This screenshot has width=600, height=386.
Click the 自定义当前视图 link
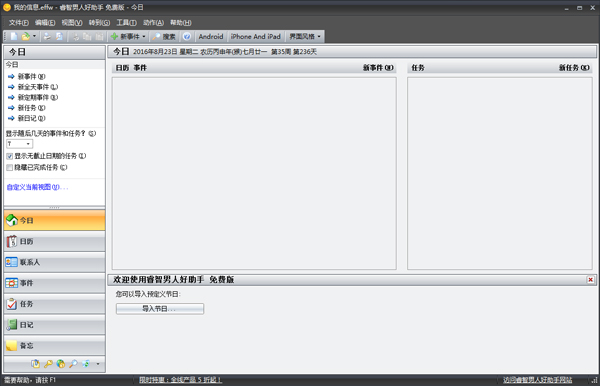tap(37, 187)
